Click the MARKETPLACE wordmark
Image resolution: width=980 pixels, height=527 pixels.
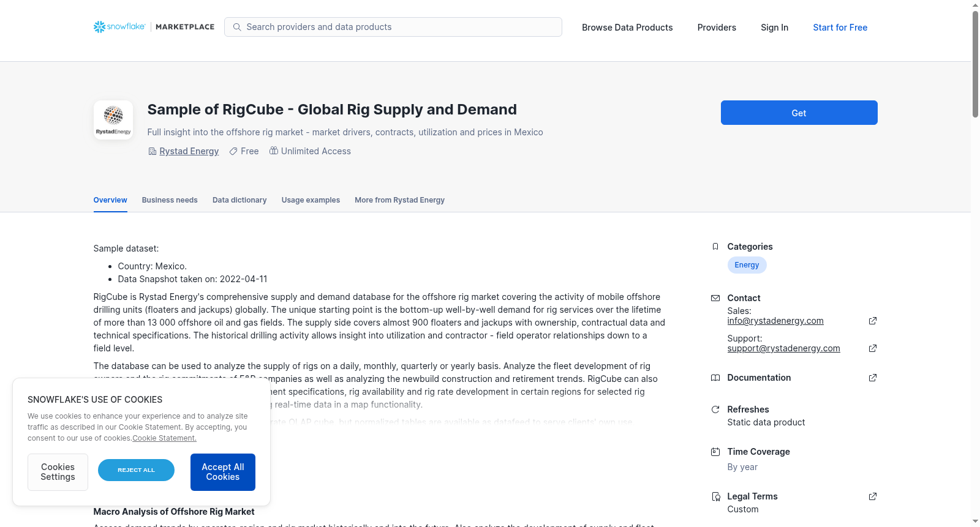(185, 27)
